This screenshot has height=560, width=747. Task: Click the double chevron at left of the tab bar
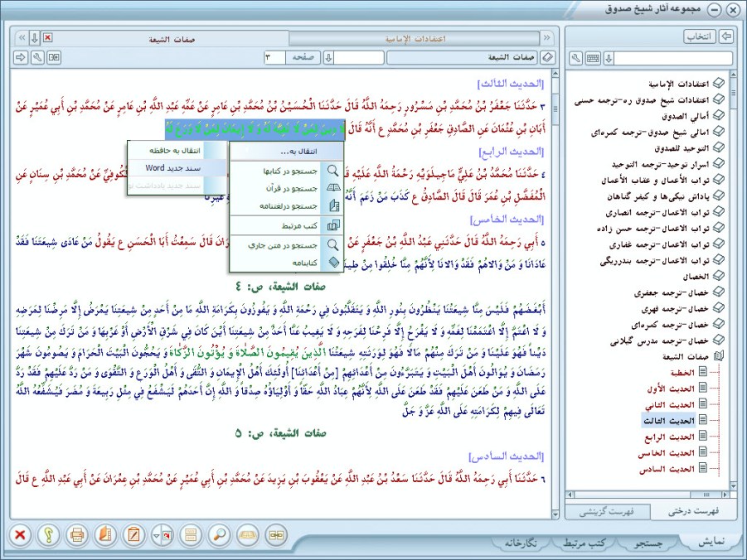[22, 38]
